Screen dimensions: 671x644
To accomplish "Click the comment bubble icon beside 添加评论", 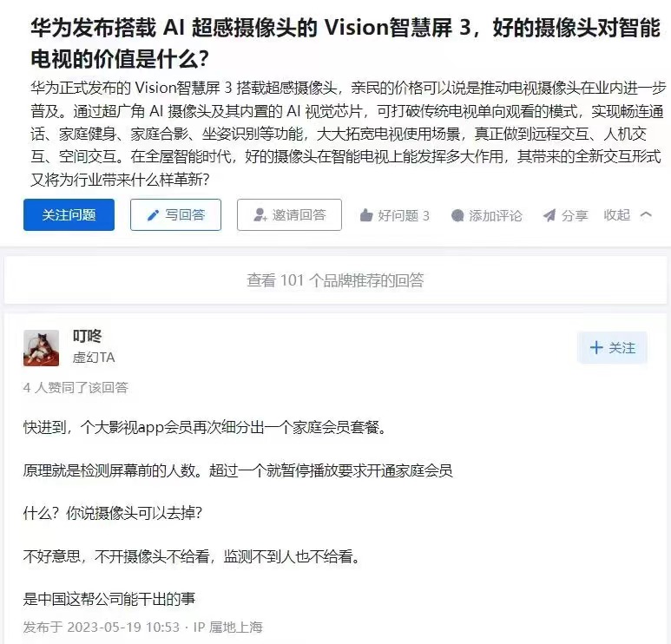I will [457, 215].
